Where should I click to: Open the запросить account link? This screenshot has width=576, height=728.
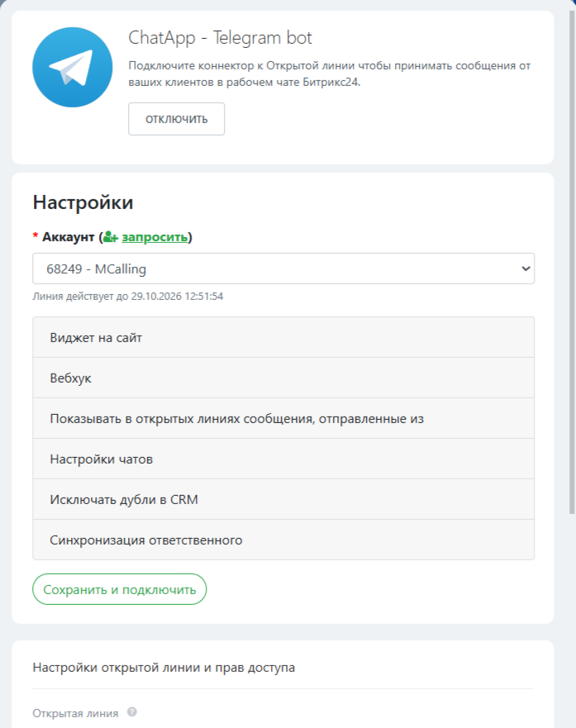coord(154,237)
